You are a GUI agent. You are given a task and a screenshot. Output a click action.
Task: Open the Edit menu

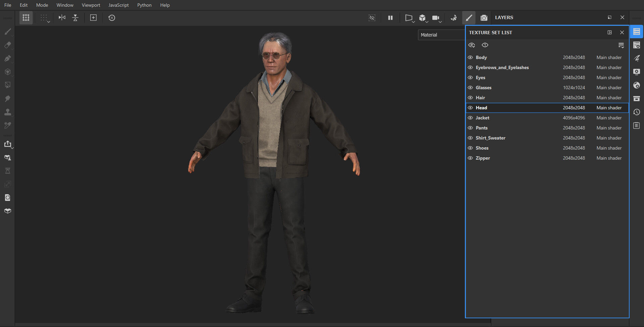coord(23,5)
